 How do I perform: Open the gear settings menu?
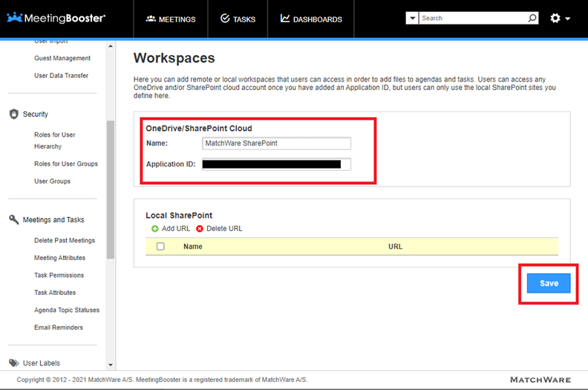[x=555, y=18]
